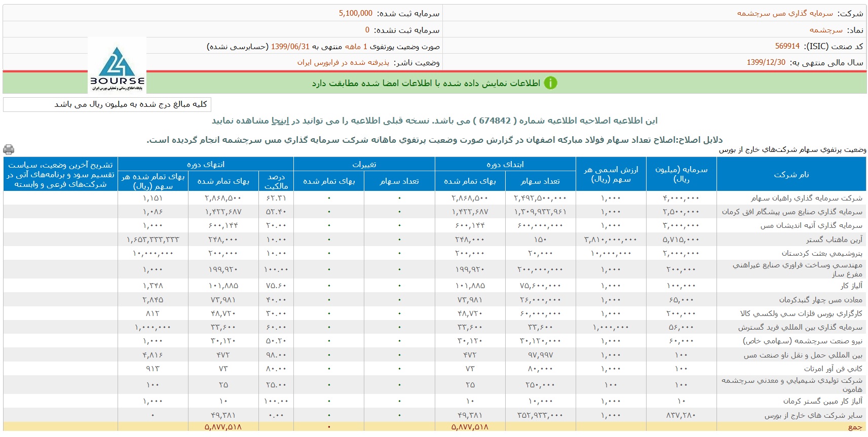Click the section title 'وضعیت پرتفوی سهام شرکت‌های خارج از بورس'
The width and height of the screenshot is (868, 437).
point(792,149)
